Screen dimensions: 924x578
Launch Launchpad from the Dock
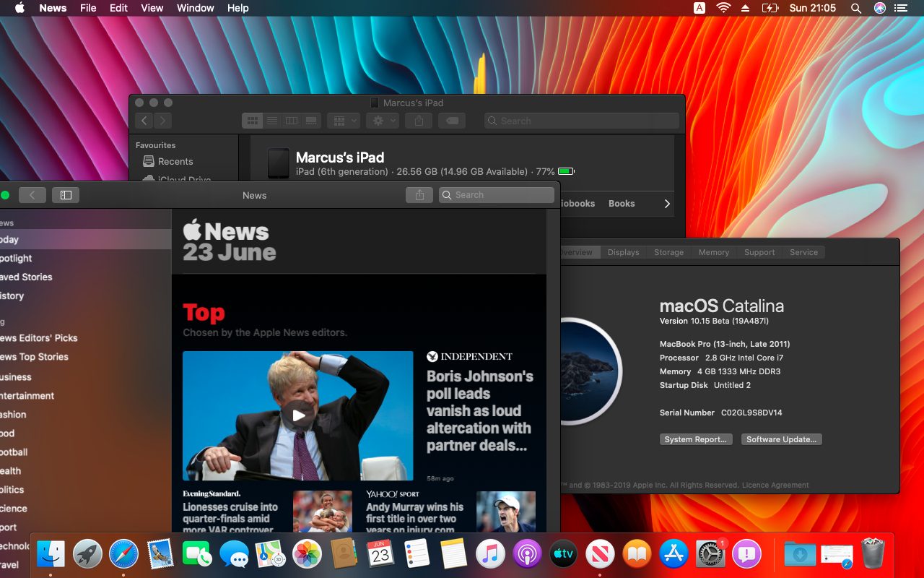coord(87,554)
